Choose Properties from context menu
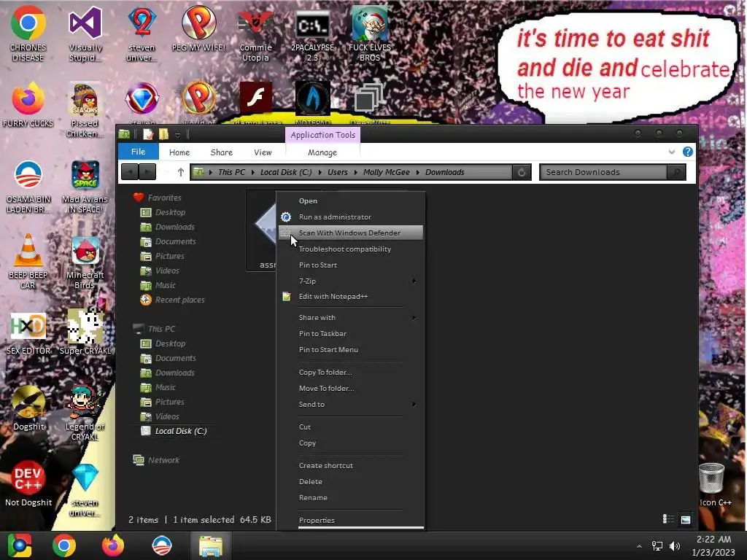The width and height of the screenshot is (747, 560). (x=350, y=520)
